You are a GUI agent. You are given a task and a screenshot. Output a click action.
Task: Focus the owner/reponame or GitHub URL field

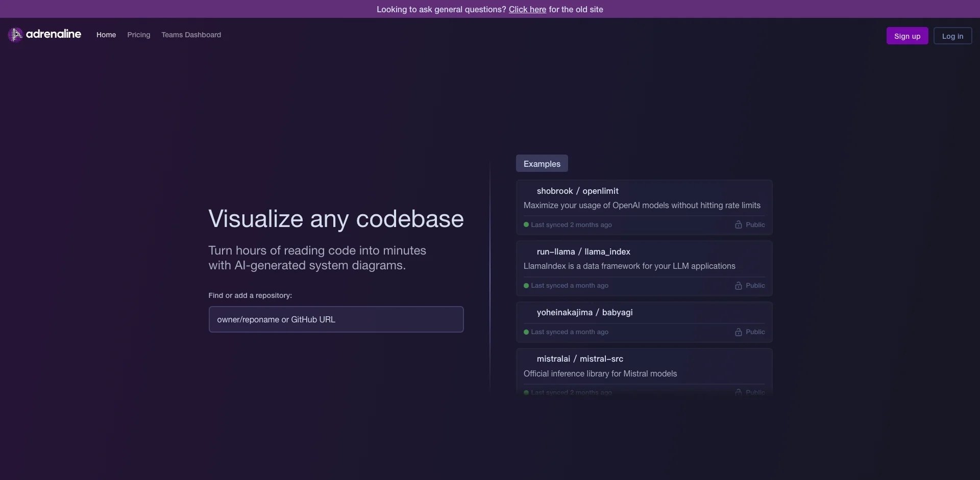336,319
